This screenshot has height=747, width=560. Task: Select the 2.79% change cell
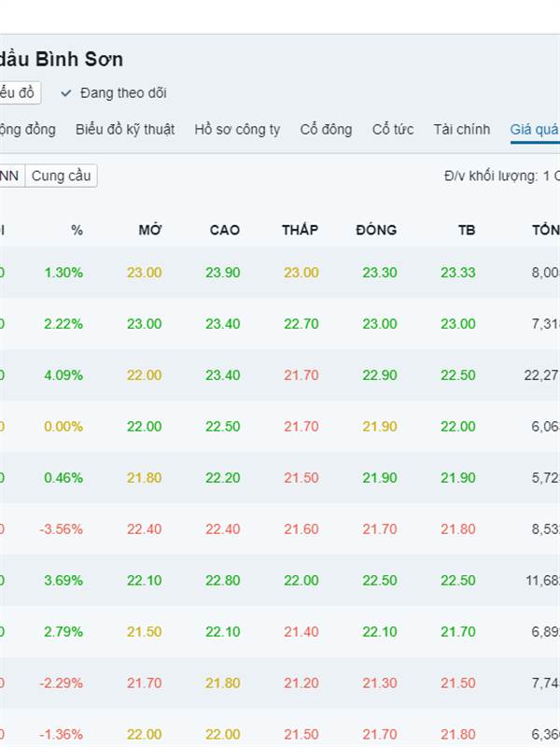point(63,632)
